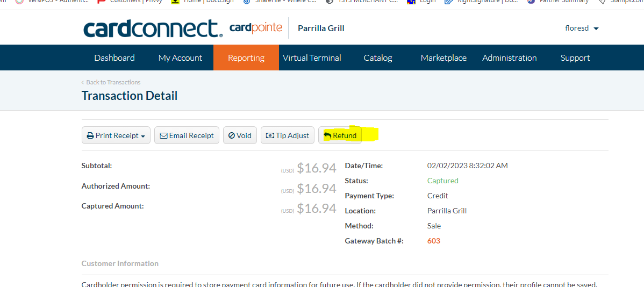
Task: Click the Parrilla Grill location value
Action: point(447,211)
